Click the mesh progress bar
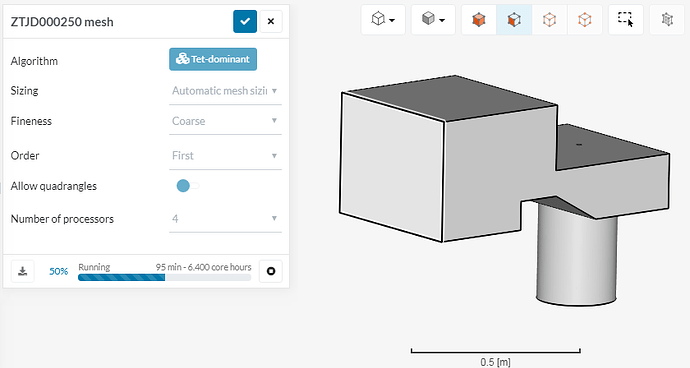This screenshot has height=368, width=690. [x=164, y=277]
